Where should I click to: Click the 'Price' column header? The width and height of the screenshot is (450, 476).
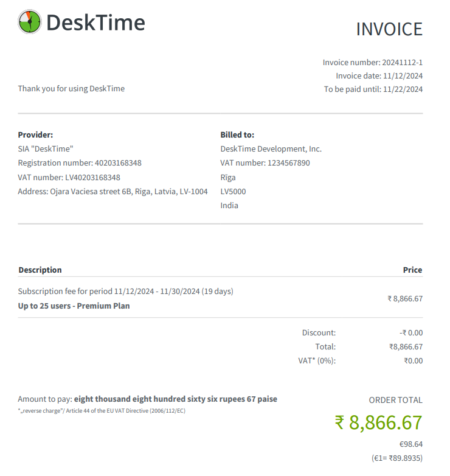coord(412,270)
